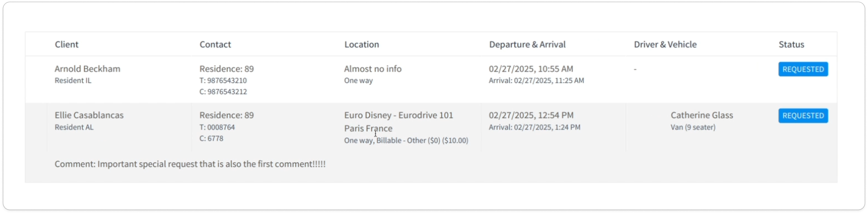Screen dimensions: 868x214
Task: Click the Euro Disney - Eurodrive 101 location
Action: [398, 115]
